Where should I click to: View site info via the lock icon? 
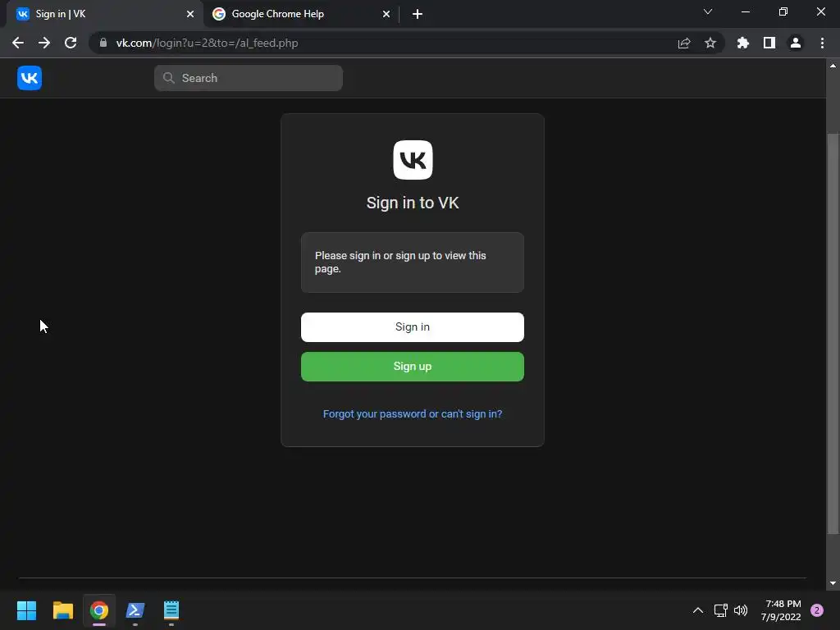coord(103,43)
